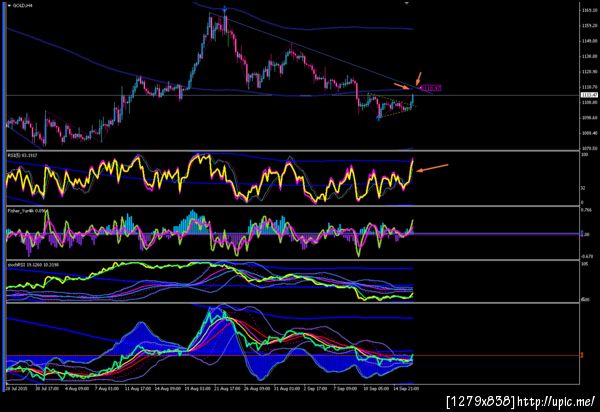Image resolution: width=600 pixels, height=412 pixels.
Task: Click the 7 Aug 01:00 time label
Action: click(107, 389)
